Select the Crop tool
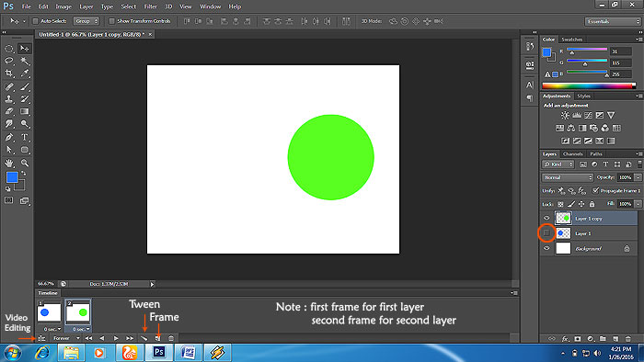This screenshot has height=362, width=644. coord(9,74)
